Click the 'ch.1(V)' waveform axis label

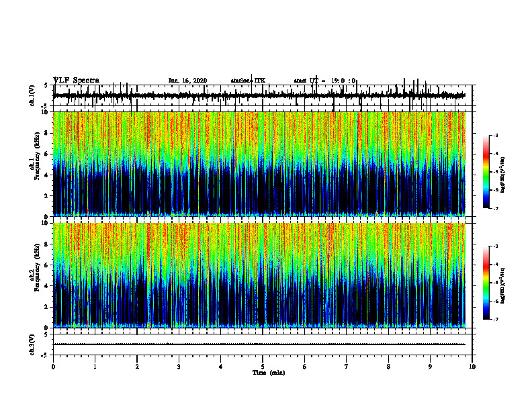coord(32,95)
